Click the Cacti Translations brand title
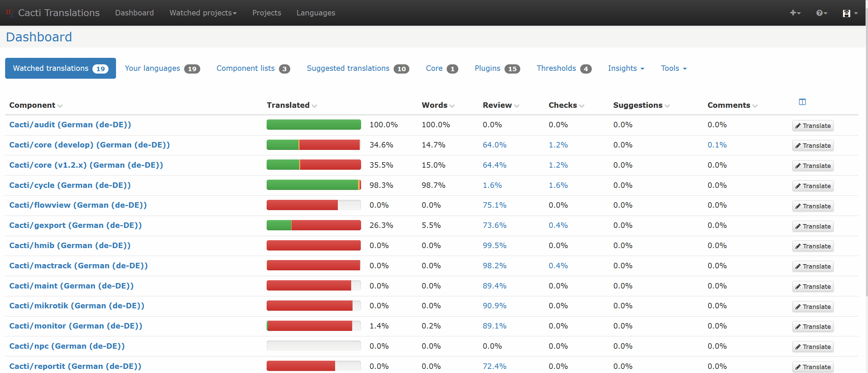Image resolution: width=868 pixels, height=373 pixels. [x=59, y=13]
